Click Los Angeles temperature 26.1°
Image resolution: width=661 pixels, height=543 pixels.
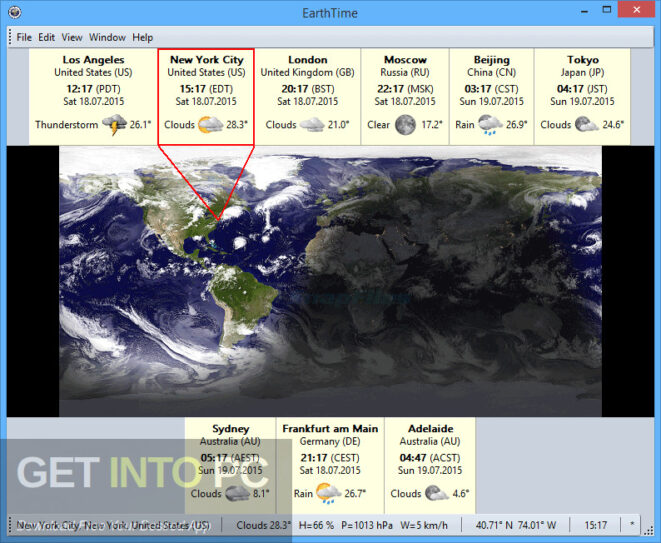(x=140, y=125)
